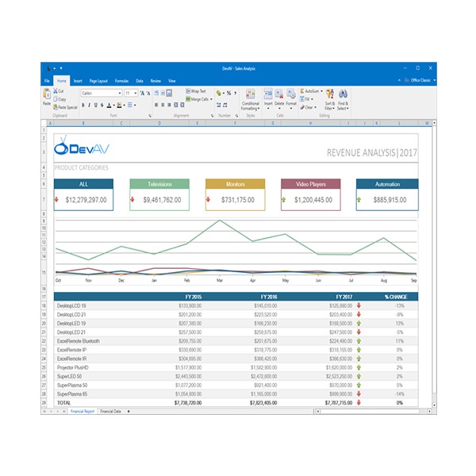This screenshot has height=476, width=476.
Task: Click the Increase Indent icon
Action: (x=182, y=105)
